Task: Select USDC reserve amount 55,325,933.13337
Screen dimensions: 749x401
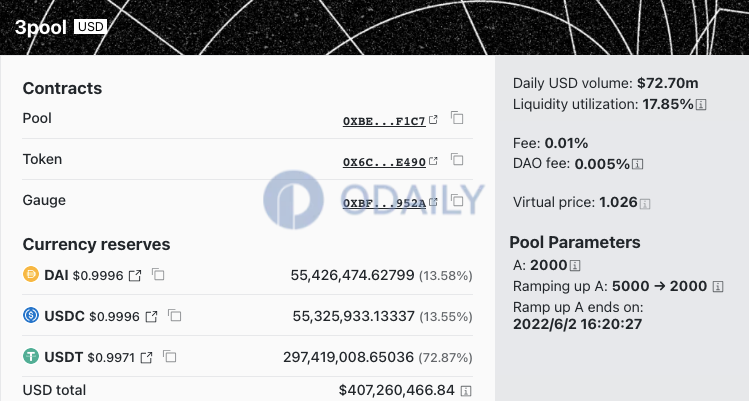Action: point(353,316)
